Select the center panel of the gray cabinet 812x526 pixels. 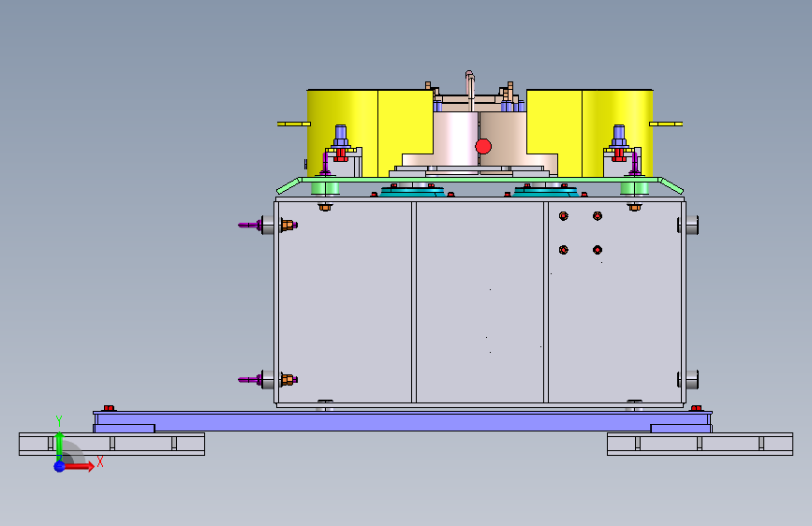tap(480, 301)
